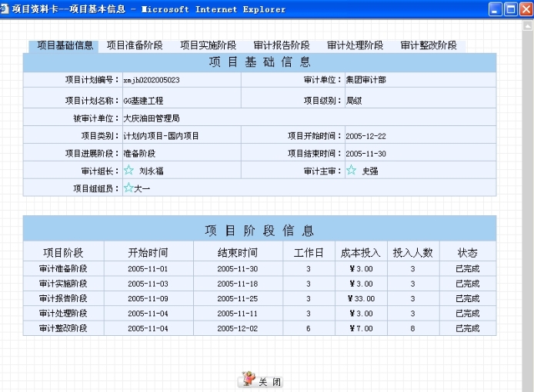The image size is (534, 392).
Task: Switch to the 审计整改阶段 tab at top
Action: [x=428, y=45]
